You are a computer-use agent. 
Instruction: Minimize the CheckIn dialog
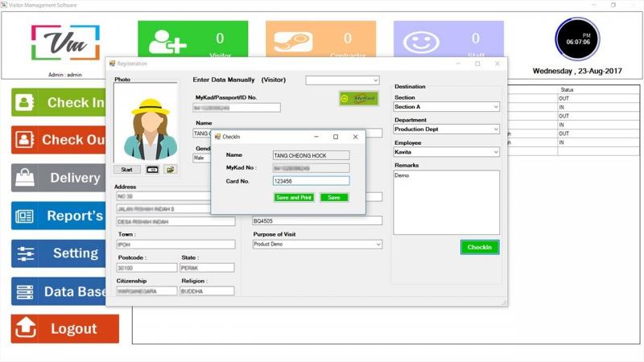coord(316,137)
